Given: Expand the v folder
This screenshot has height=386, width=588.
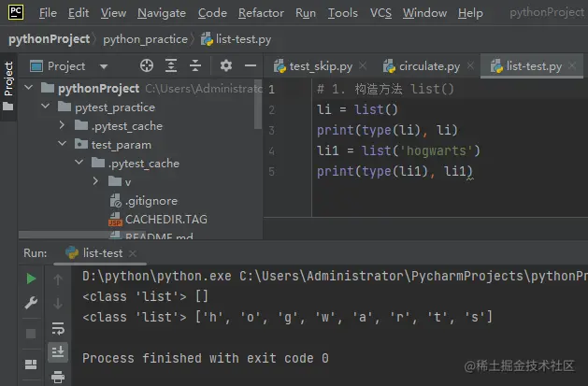Looking at the screenshot, I should 95,181.
